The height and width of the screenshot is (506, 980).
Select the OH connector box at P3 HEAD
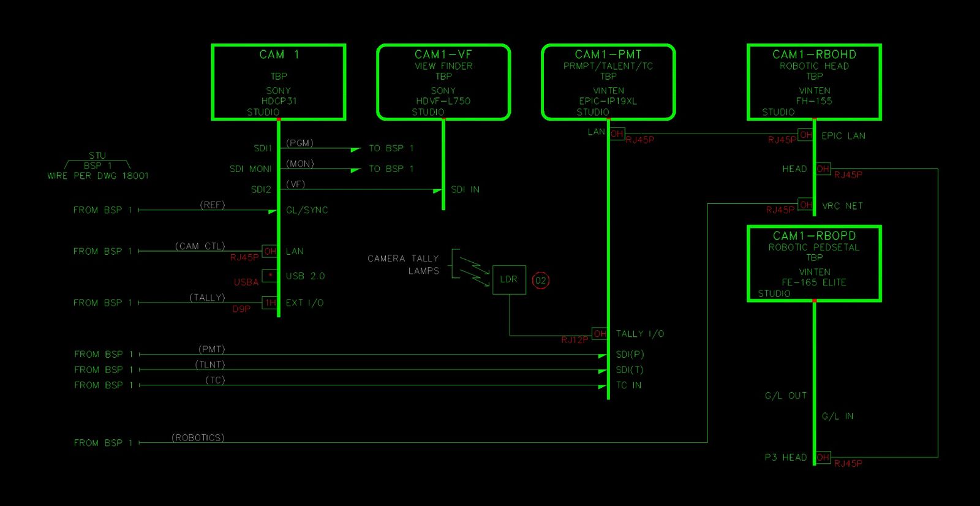coord(823,457)
